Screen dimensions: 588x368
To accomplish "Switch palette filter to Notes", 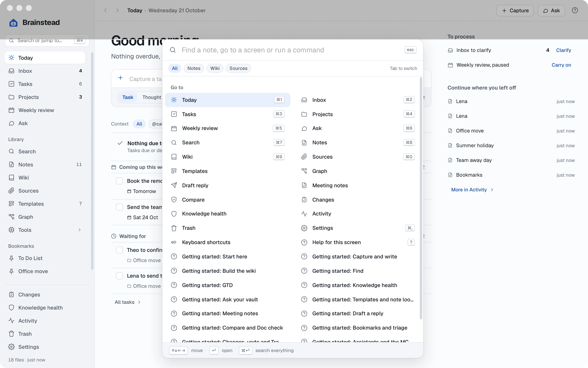I will 194,68.
